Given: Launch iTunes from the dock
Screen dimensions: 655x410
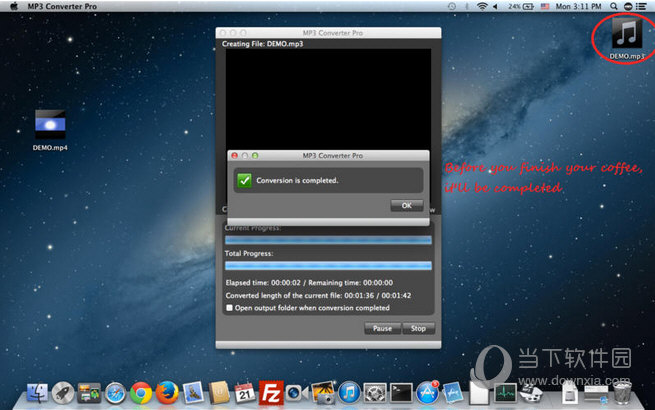Looking at the screenshot, I should tap(349, 393).
